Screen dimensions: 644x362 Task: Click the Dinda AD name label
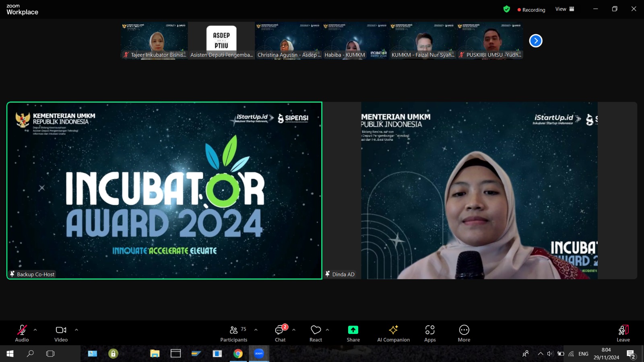pos(343,274)
